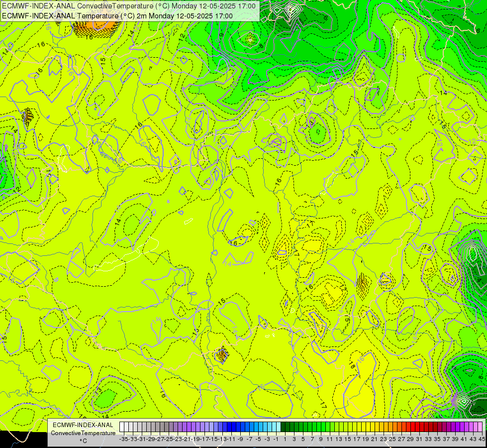Click the °C unit label in legend
487x448 pixels.
pyautogui.click(x=83, y=441)
